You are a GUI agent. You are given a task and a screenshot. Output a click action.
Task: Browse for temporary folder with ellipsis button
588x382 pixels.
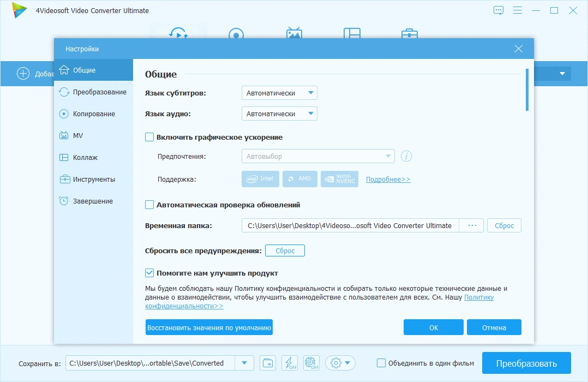point(472,225)
